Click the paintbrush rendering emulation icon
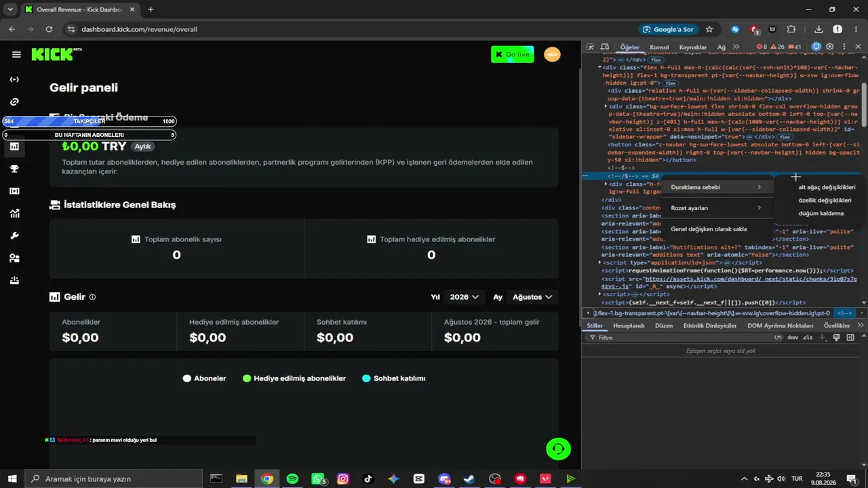This screenshot has height=488, width=868. pos(837,338)
